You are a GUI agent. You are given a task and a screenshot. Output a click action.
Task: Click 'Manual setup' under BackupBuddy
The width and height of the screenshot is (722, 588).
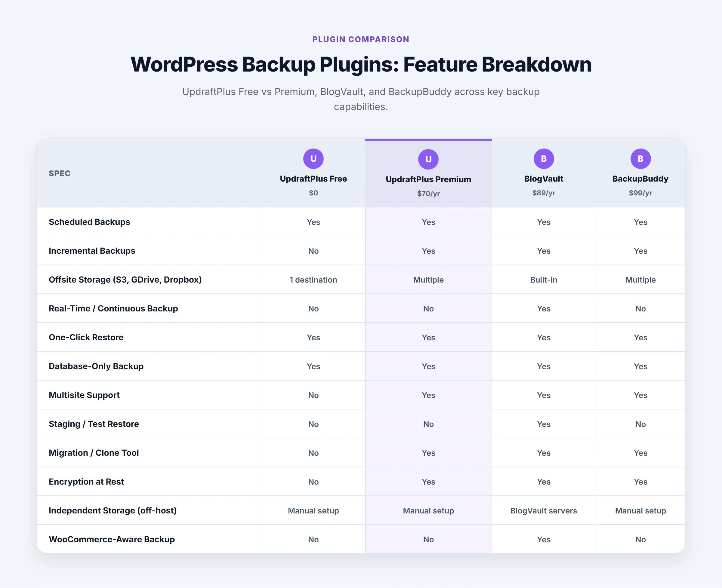(x=640, y=511)
